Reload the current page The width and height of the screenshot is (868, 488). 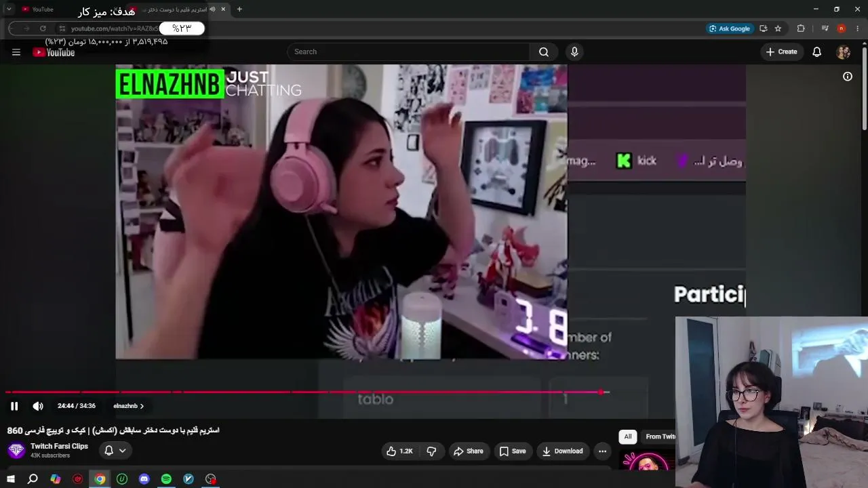coord(43,28)
